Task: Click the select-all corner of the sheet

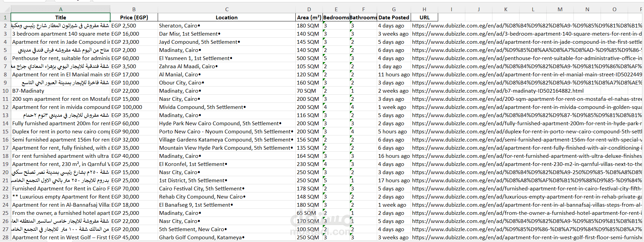Action: 5,9
